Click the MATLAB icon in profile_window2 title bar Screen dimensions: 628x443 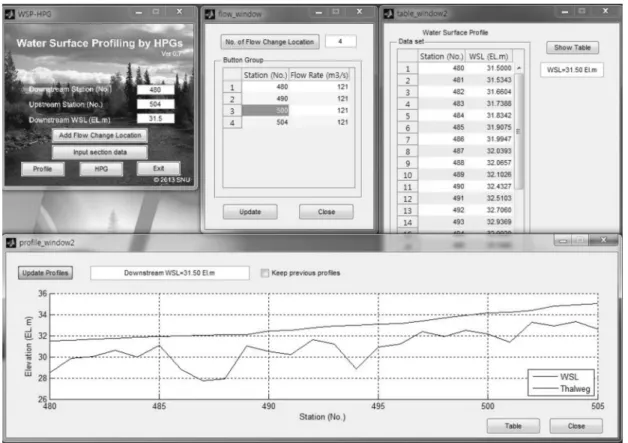click(x=11, y=243)
